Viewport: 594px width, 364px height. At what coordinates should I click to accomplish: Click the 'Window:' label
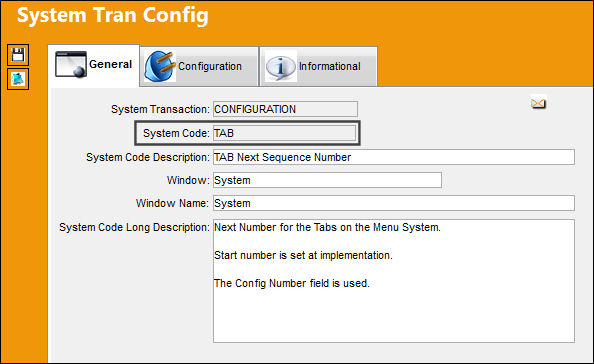click(188, 180)
